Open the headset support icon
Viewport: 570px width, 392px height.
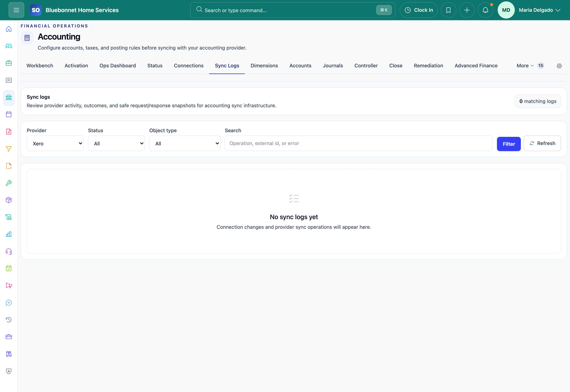click(9, 252)
